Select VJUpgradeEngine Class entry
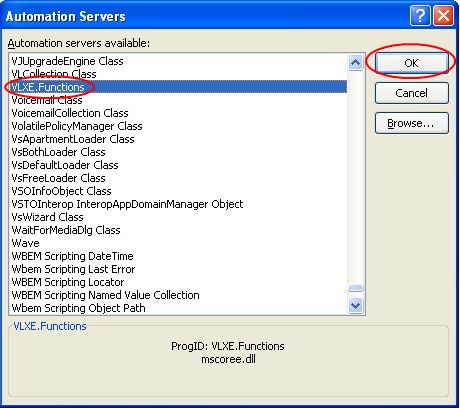460x408 pixels. pyautogui.click(x=67, y=61)
